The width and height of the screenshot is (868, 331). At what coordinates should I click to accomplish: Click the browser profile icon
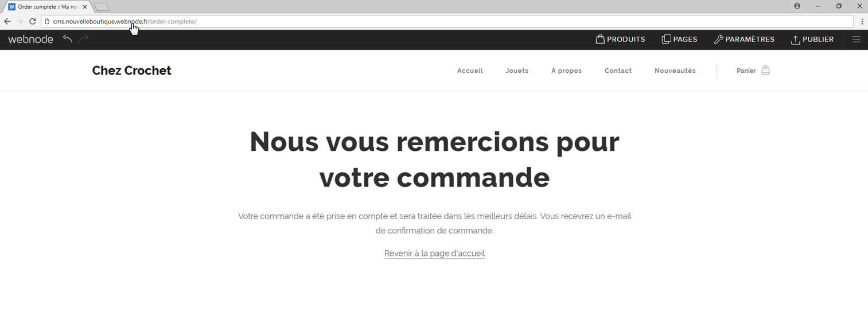797,6
